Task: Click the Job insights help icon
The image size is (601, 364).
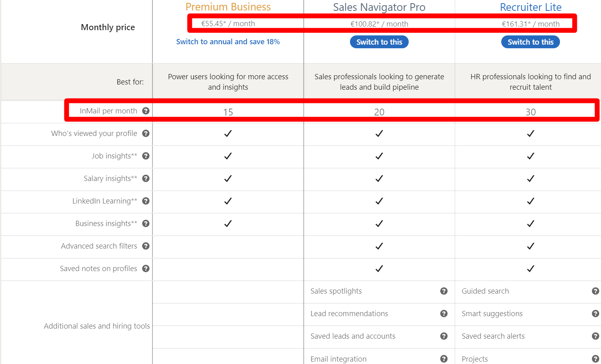Action: tap(146, 156)
